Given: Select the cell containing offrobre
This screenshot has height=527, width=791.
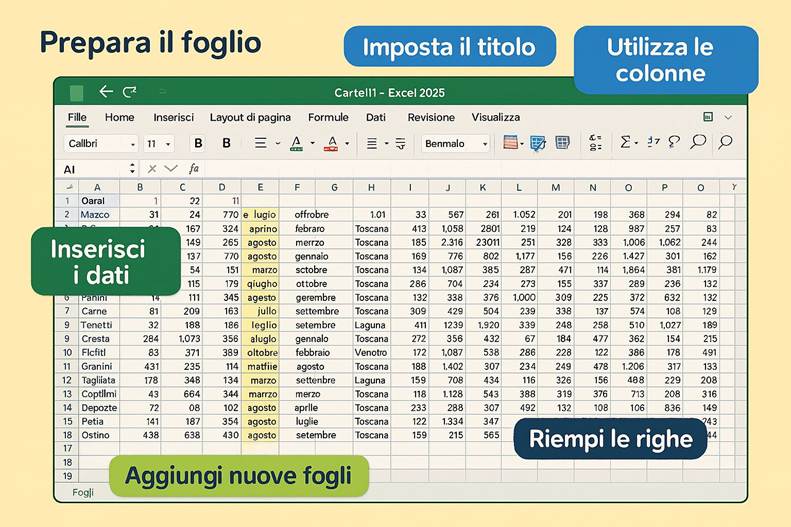Looking at the screenshot, I should coord(316,214).
